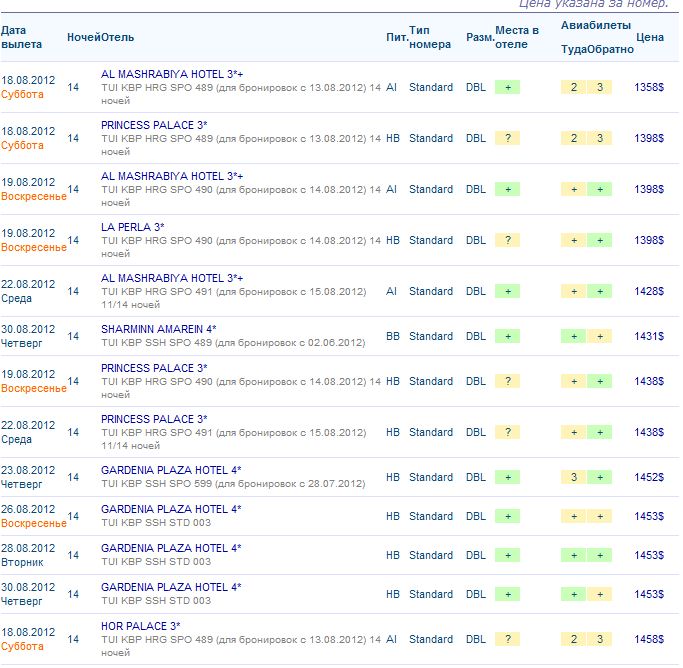Click the 'Дата вылета' column header
The height and width of the screenshot is (668, 683).
(21, 37)
